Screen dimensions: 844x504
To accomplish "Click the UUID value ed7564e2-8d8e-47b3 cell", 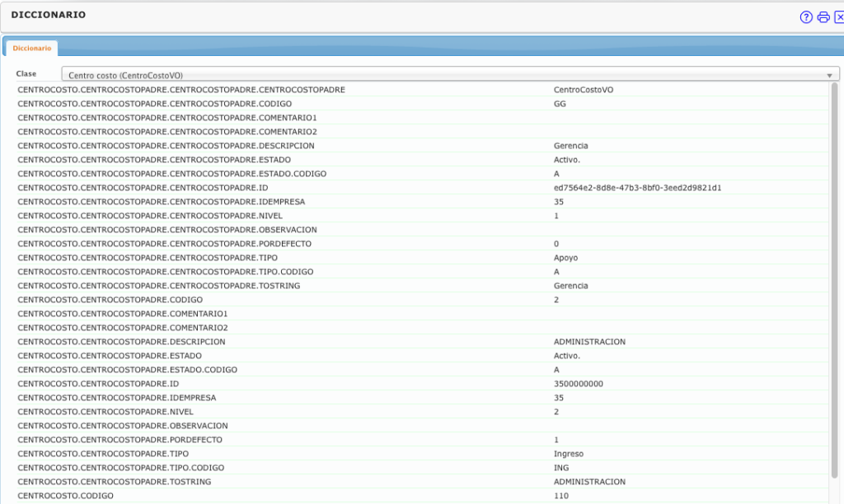I will pos(637,188).
